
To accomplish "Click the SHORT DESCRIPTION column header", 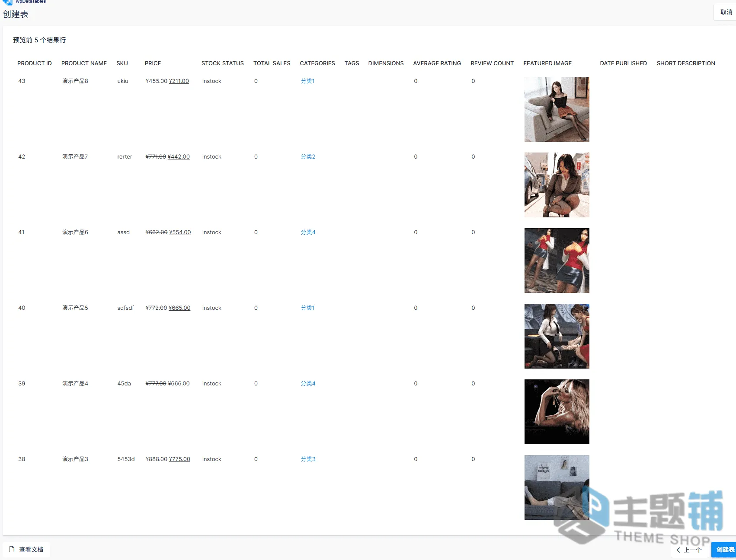I will (686, 63).
